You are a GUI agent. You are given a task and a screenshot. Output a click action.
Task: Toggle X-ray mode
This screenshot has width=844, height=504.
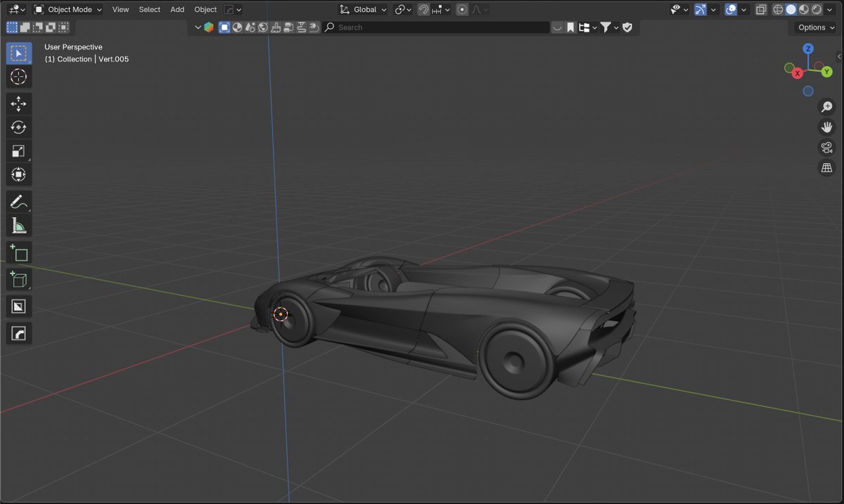[761, 10]
